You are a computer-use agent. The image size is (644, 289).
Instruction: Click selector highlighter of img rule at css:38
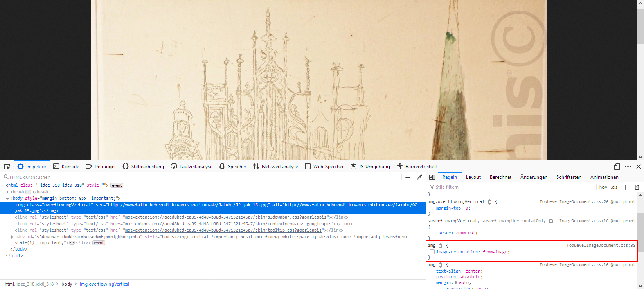pos(440,246)
